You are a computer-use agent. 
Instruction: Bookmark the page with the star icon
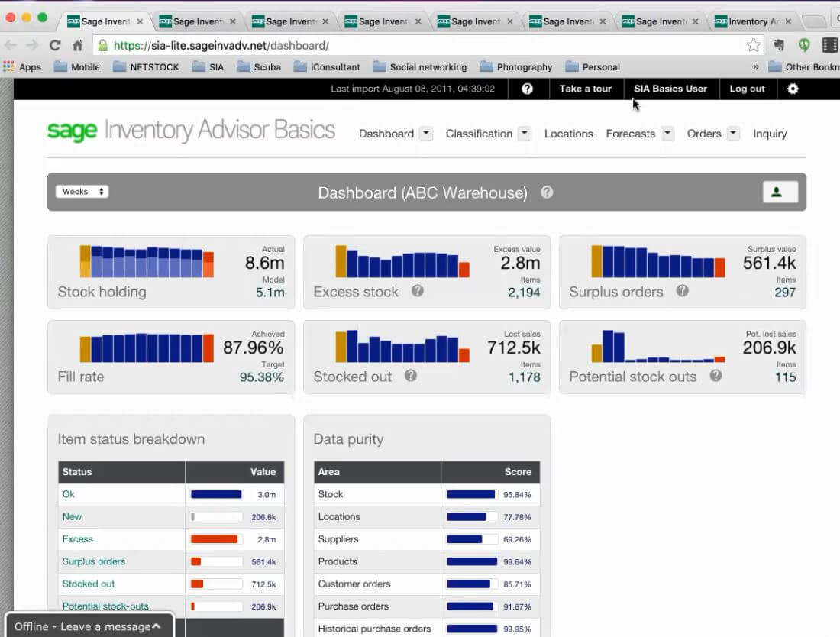[x=753, y=45]
